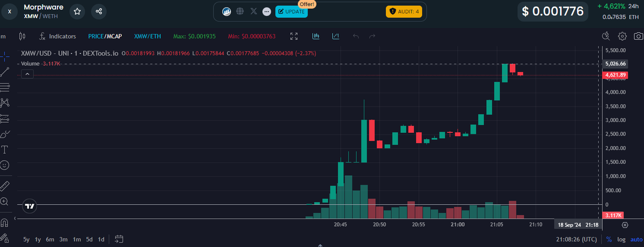Toggle auto scale
The width and height of the screenshot is (644, 247).
click(x=635, y=239)
